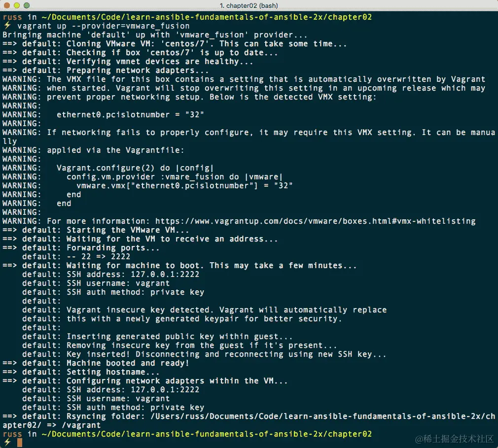
Task: Click 'The VMX file for this box' warning line
Action: point(244,79)
